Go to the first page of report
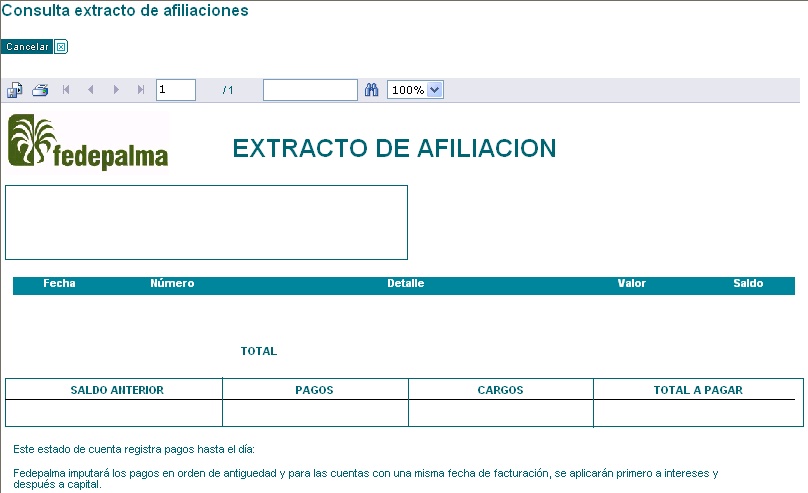This screenshot has width=808, height=493. [66, 90]
